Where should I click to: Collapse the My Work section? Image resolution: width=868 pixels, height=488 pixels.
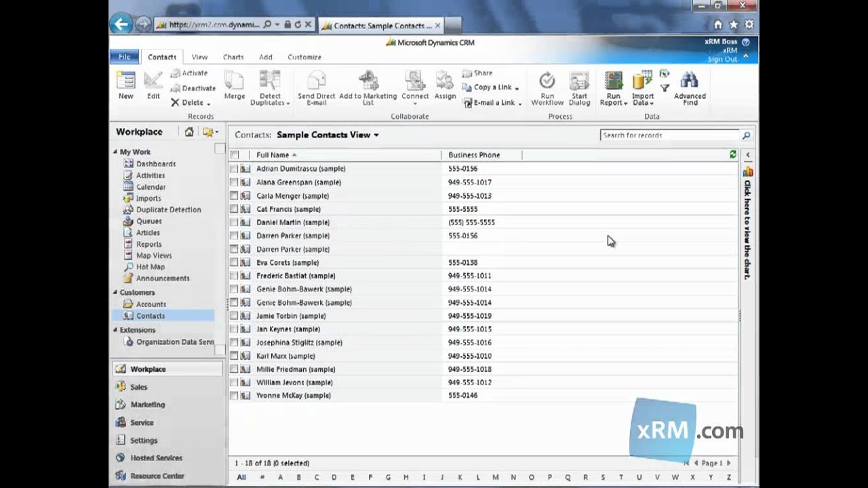point(115,152)
